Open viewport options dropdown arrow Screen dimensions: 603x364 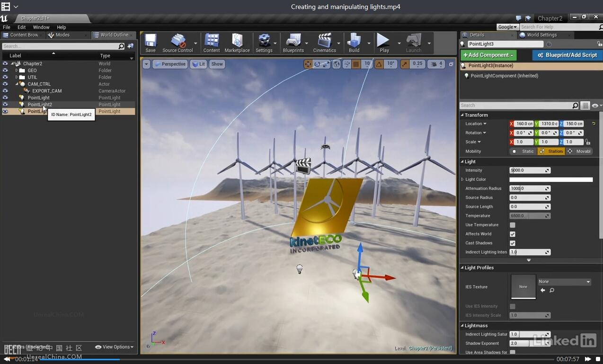pyautogui.click(x=146, y=64)
